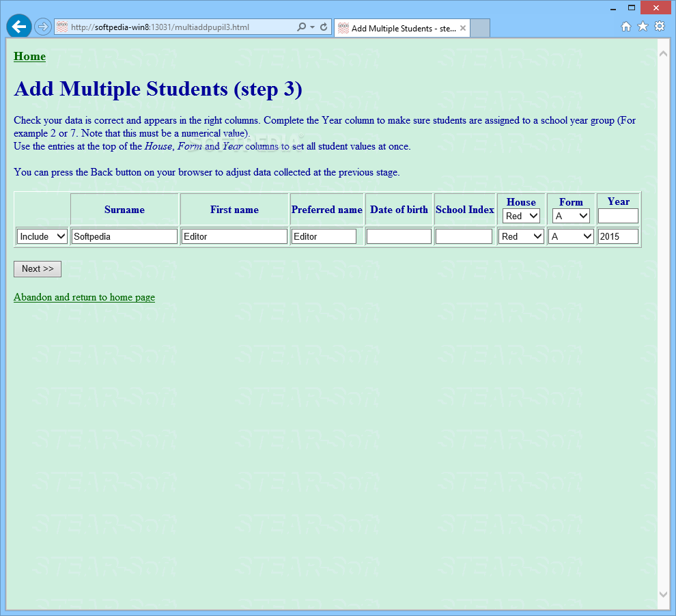Click the browser Forward arrow button
The height and width of the screenshot is (616, 676).
pos(43,27)
